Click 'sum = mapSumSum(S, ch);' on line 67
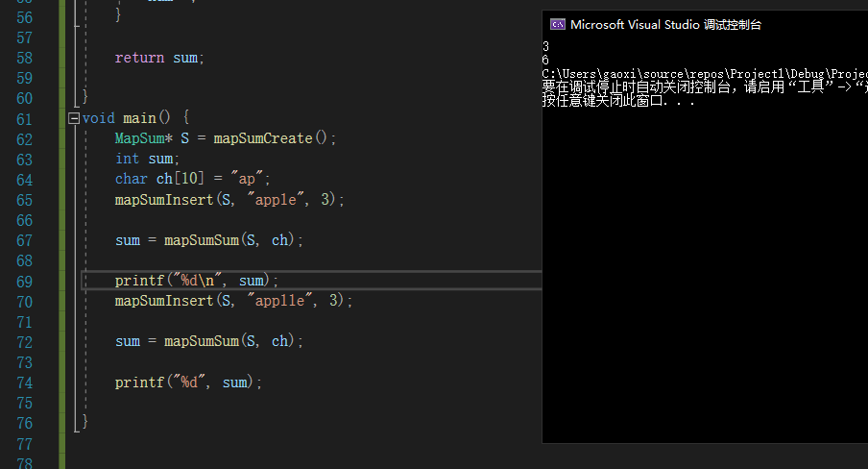This screenshot has height=469, width=868. tap(209, 240)
